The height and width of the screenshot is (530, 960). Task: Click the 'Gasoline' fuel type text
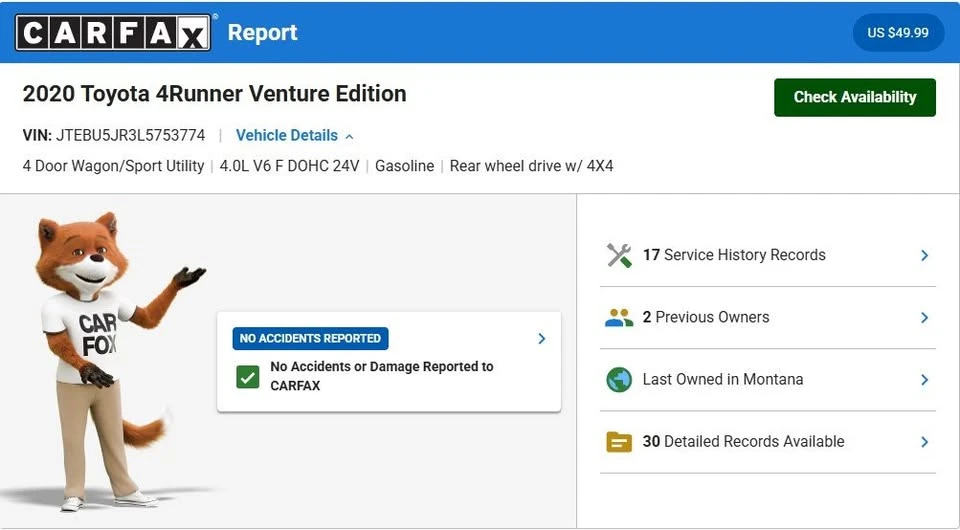pos(405,166)
